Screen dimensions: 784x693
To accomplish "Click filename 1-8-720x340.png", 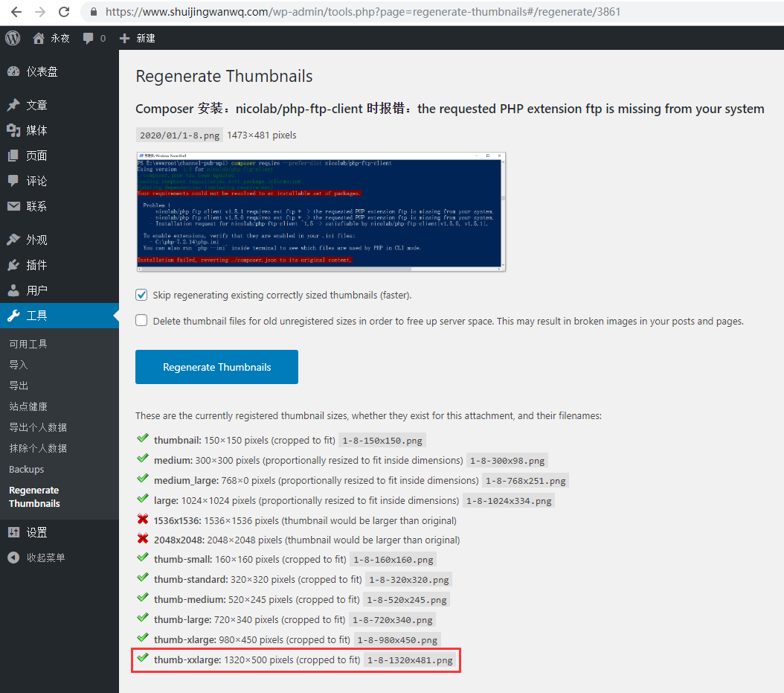I will (392, 620).
